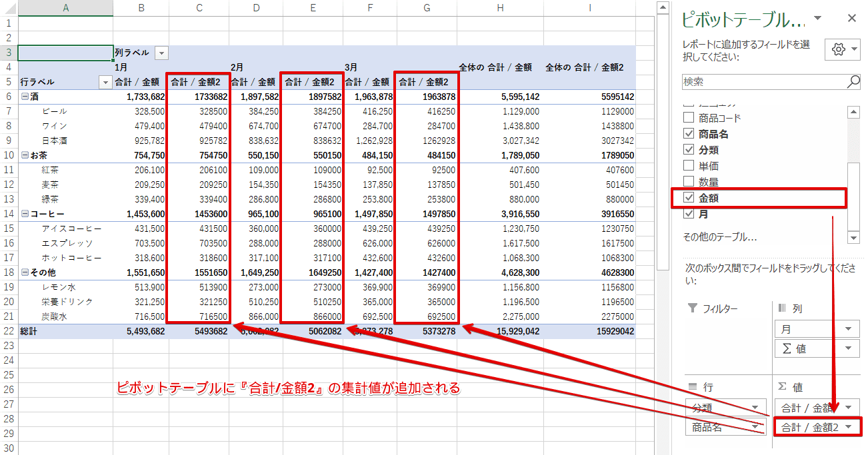Select the ワイン row label cell
Image resolution: width=868 pixels, height=455 pixels.
tap(65, 126)
